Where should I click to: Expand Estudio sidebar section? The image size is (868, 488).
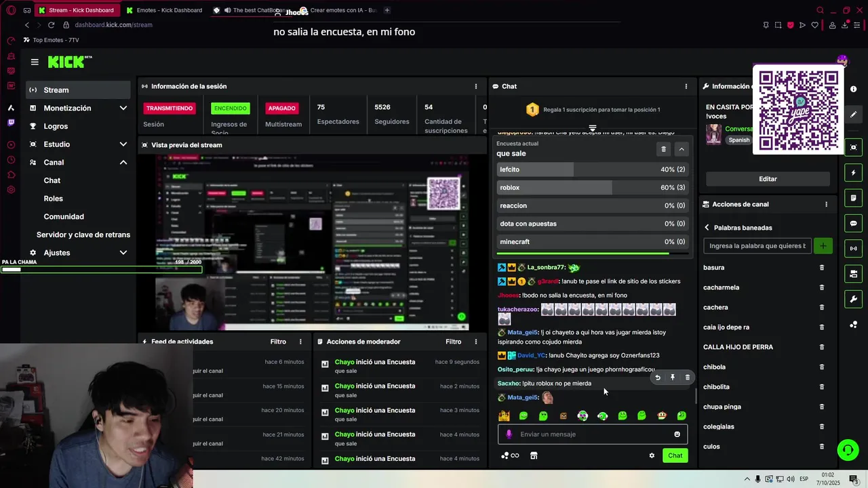[123, 144]
